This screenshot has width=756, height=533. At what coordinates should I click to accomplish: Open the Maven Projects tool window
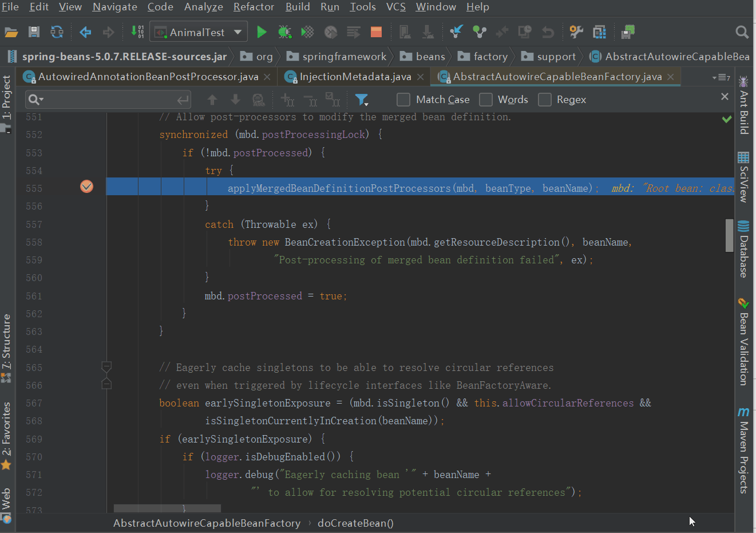[x=743, y=449]
